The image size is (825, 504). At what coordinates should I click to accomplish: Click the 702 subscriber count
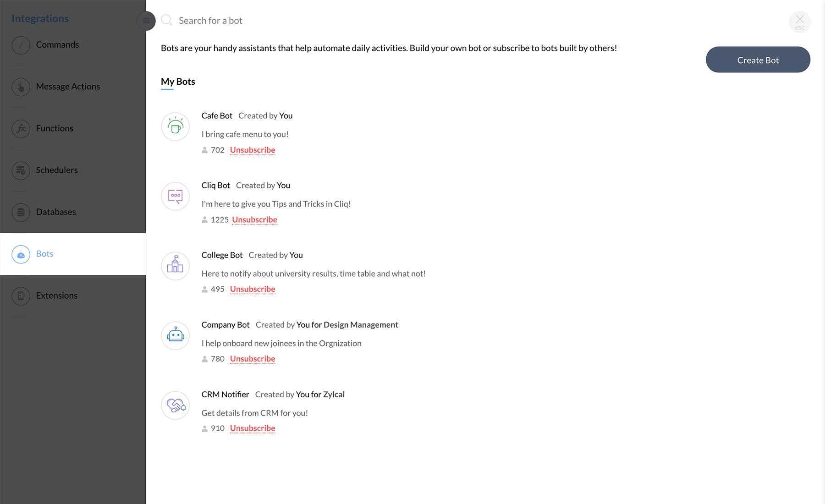tap(217, 150)
